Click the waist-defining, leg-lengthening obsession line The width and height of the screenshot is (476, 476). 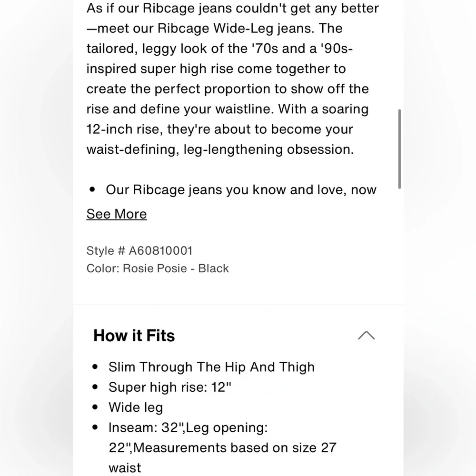click(220, 149)
